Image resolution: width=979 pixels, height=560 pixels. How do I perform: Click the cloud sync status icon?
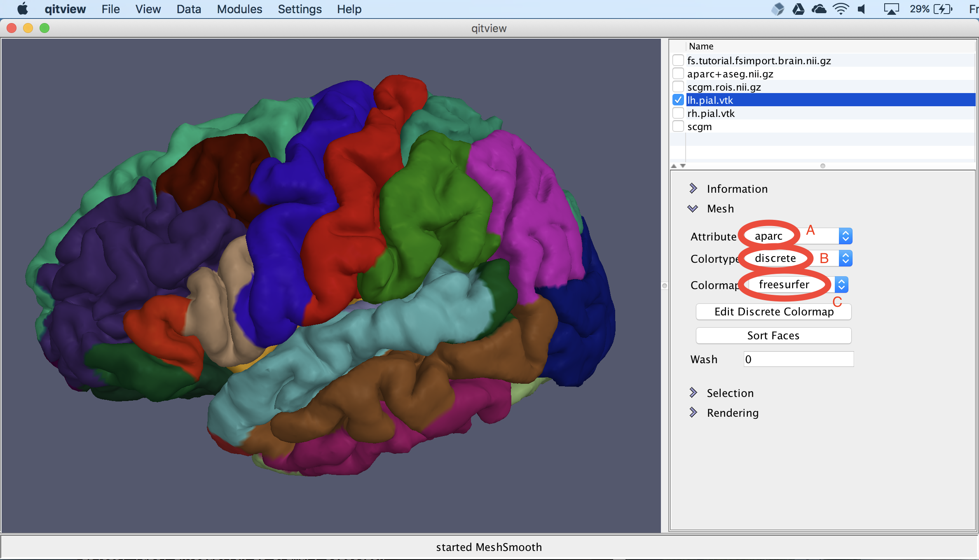[x=819, y=9]
